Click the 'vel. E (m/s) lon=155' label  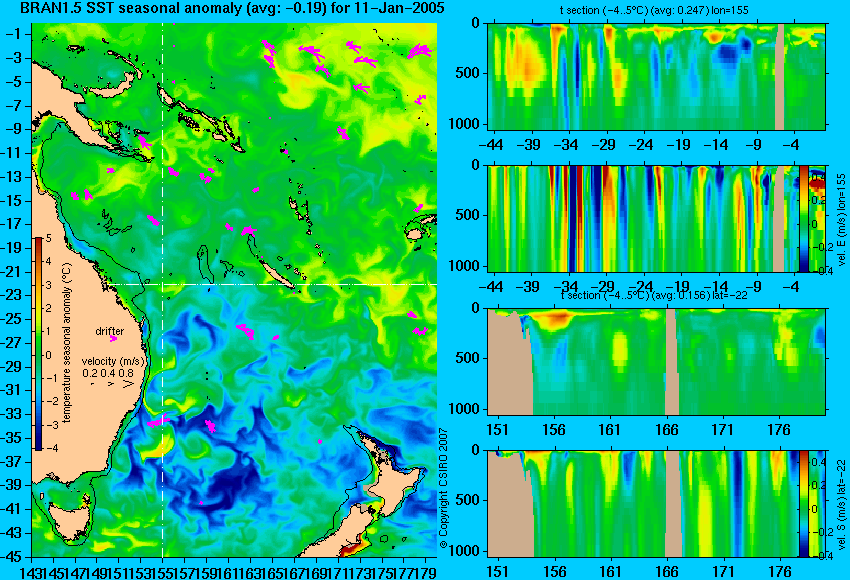click(x=842, y=220)
